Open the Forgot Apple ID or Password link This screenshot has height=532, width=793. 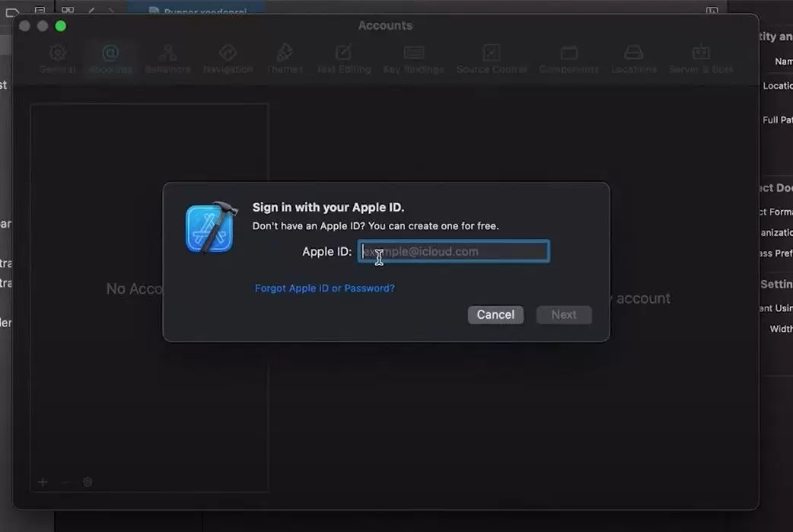coord(325,288)
